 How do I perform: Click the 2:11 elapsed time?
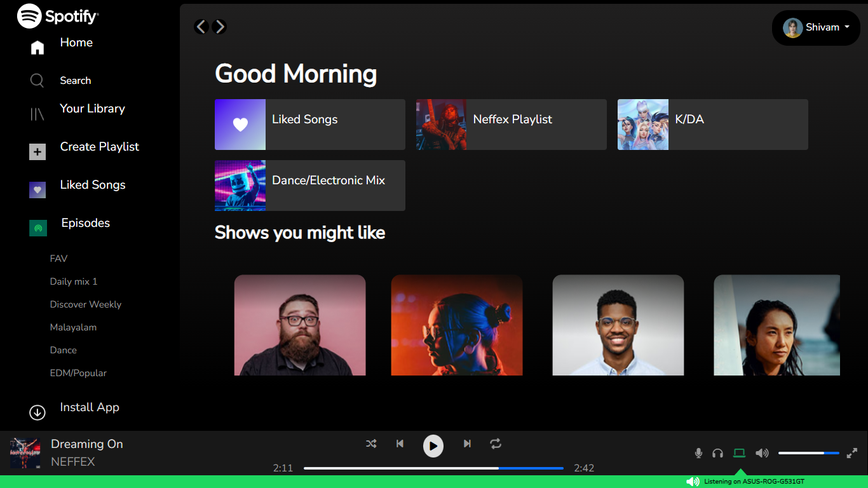click(x=283, y=468)
